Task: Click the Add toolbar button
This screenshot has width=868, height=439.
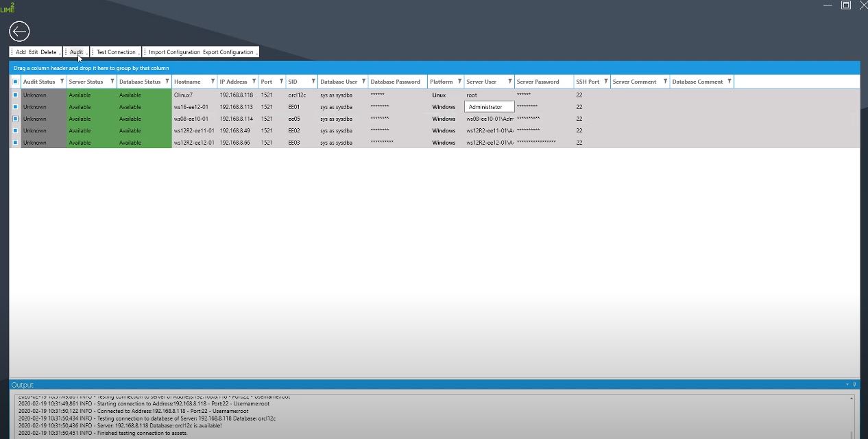Action: point(21,52)
